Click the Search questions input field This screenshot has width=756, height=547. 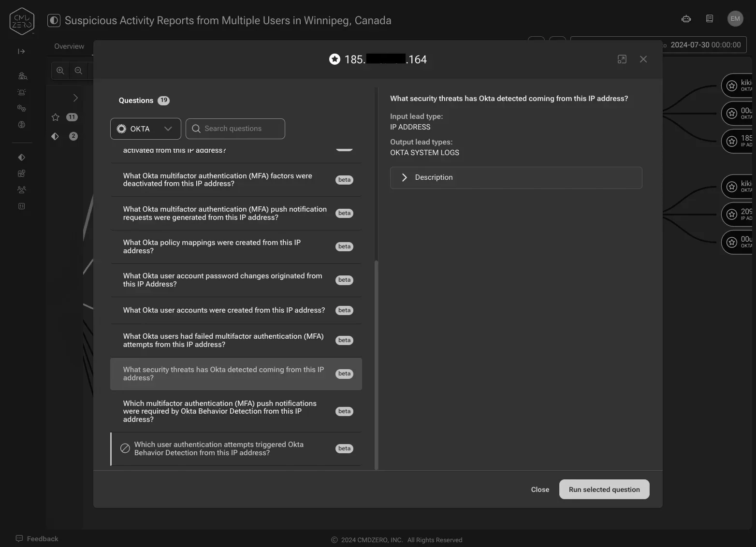(x=235, y=129)
